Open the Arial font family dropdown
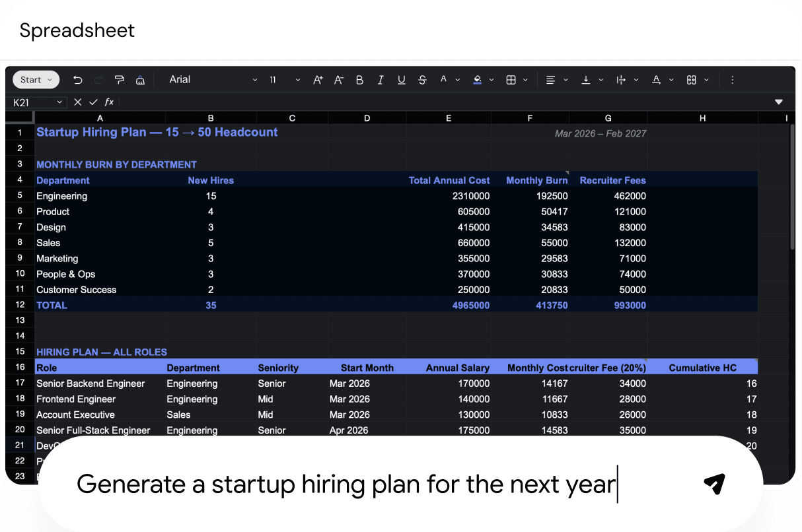Viewport: 802px width, 532px height. (213, 80)
